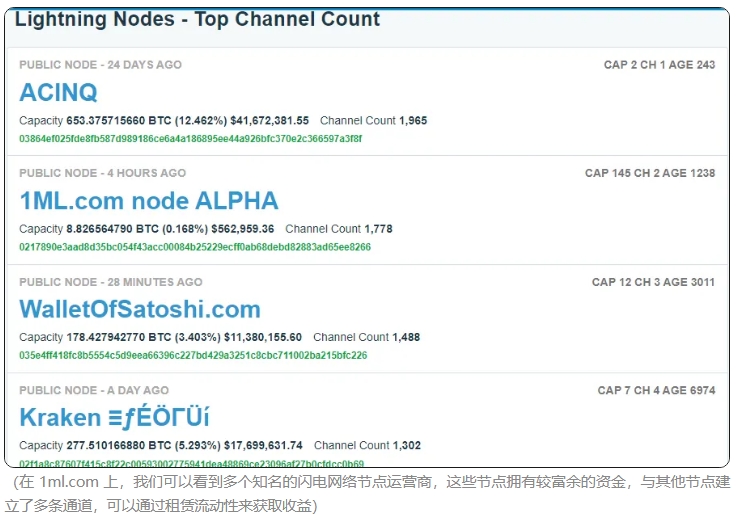Image resolution: width=741 pixels, height=522 pixels.
Task: Open the WalletOfSatoshi.com node link
Action: pyautogui.click(x=140, y=309)
